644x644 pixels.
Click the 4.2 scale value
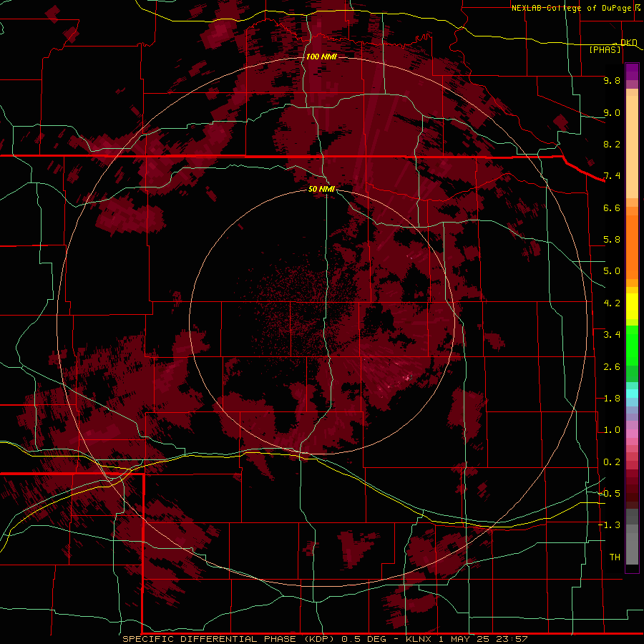point(612,303)
